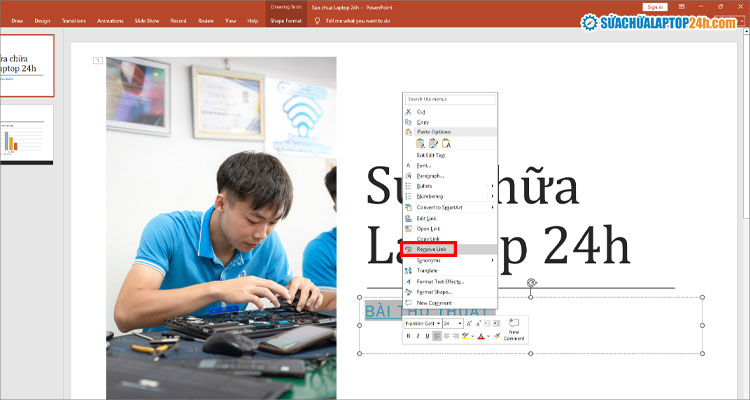Image resolution: width=750 pixels, height=400 pixels.
Task: Expand the Bullets submenu arrow
Action: pos(492,186)
